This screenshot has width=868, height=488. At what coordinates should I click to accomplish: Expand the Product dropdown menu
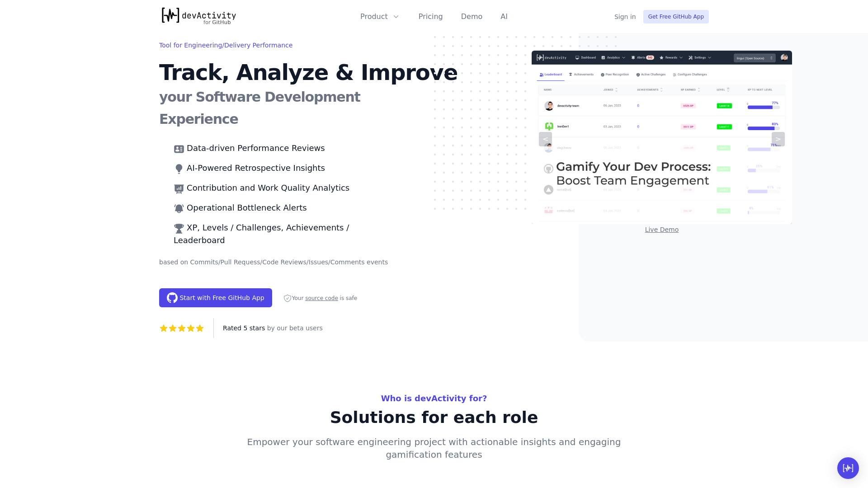pyautogui.click(x=380, y=17)
